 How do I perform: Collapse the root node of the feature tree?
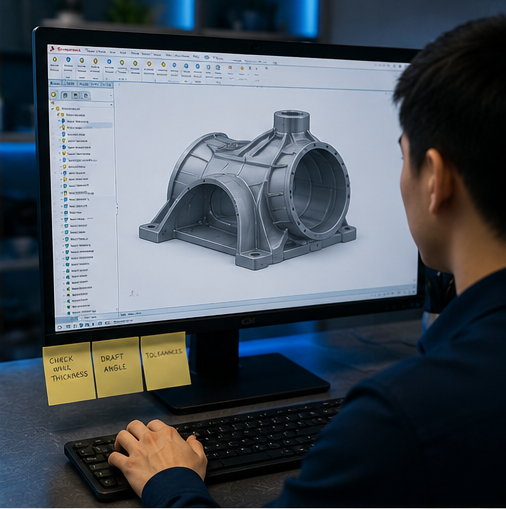tap(53, 109)
